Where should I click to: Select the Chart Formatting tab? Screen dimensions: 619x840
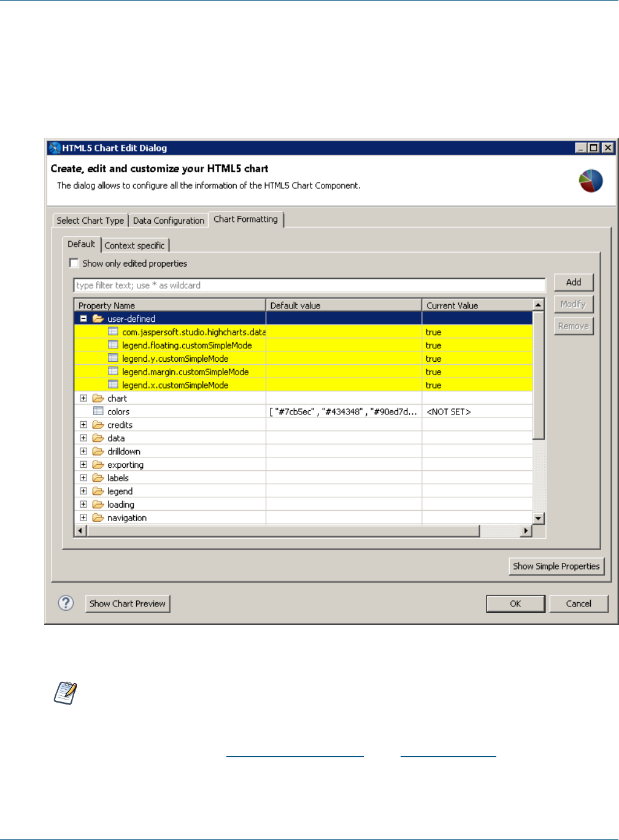[246, 220]
